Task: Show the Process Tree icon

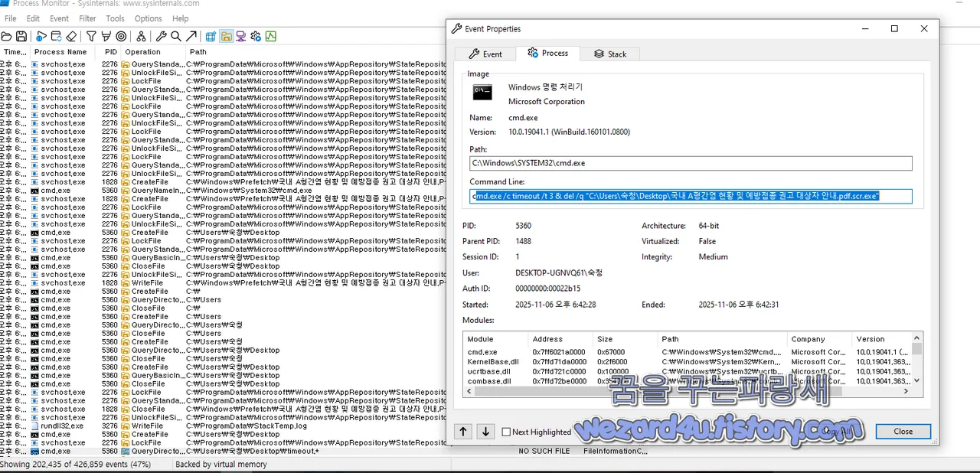Action: (141, 36)
